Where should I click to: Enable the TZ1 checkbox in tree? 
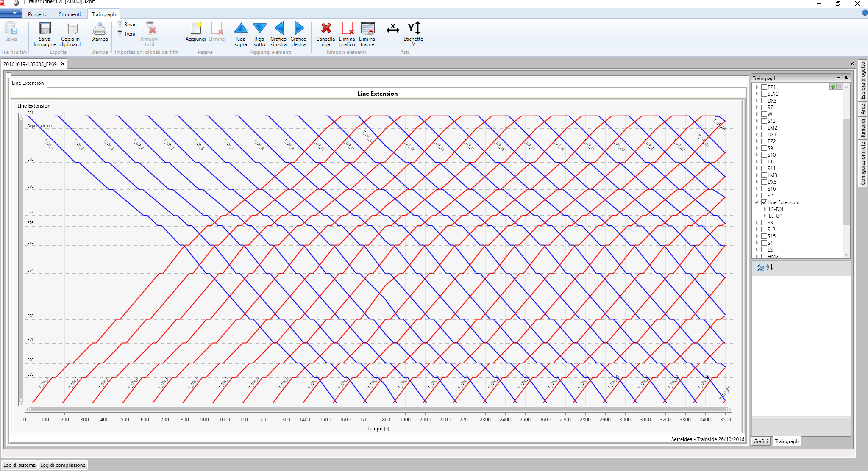(x=764, y=87)
